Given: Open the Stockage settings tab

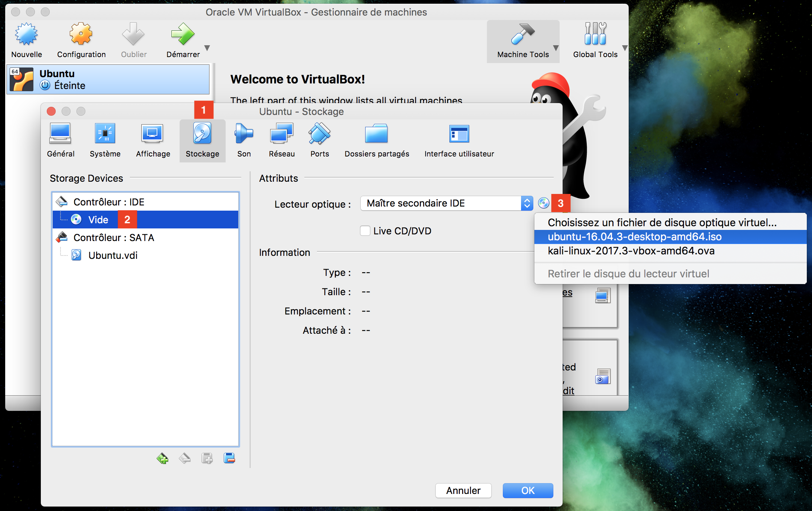Looking at the screenshot, I should point(202,141).
